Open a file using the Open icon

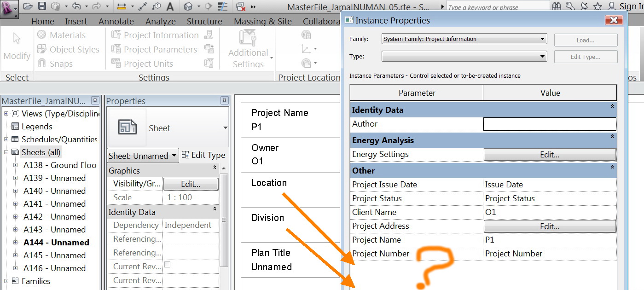coord(27,6)
